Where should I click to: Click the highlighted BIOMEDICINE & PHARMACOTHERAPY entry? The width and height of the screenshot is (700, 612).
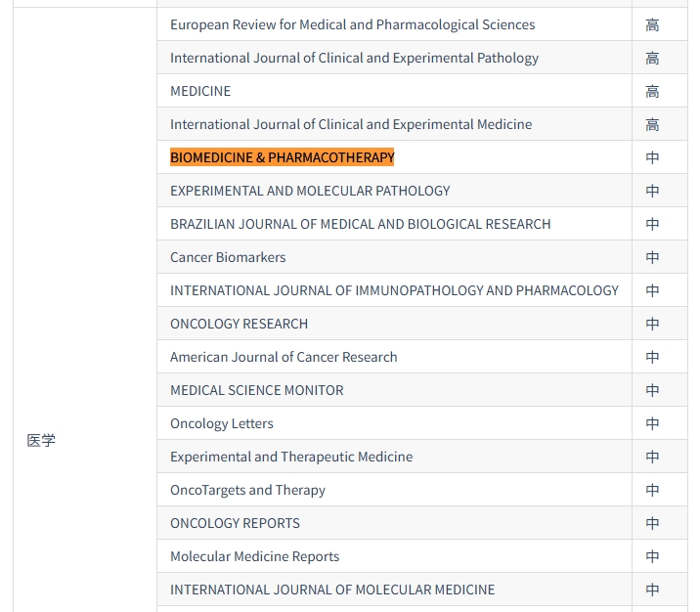(x=282, y=157)
